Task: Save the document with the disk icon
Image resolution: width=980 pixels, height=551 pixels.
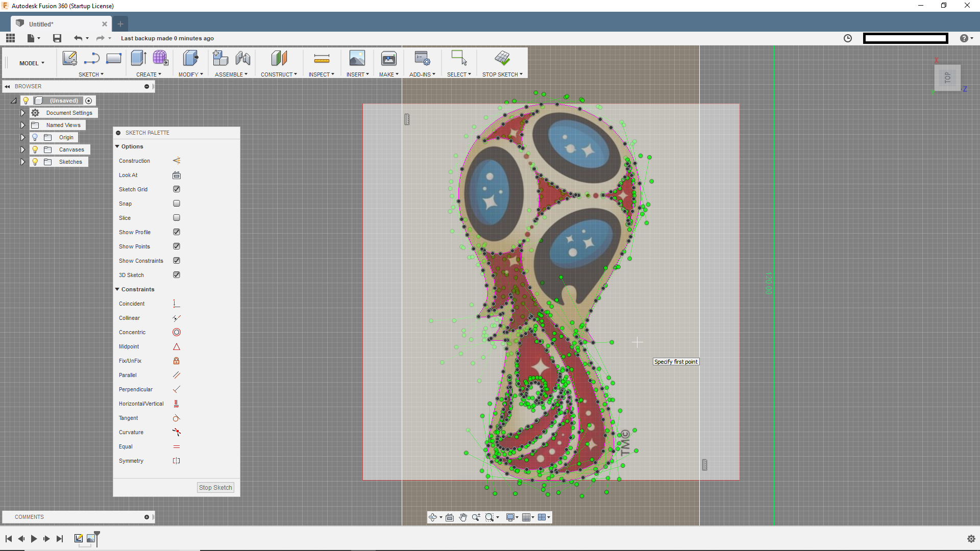Action: pyautogui.click(x=57, y=38)
